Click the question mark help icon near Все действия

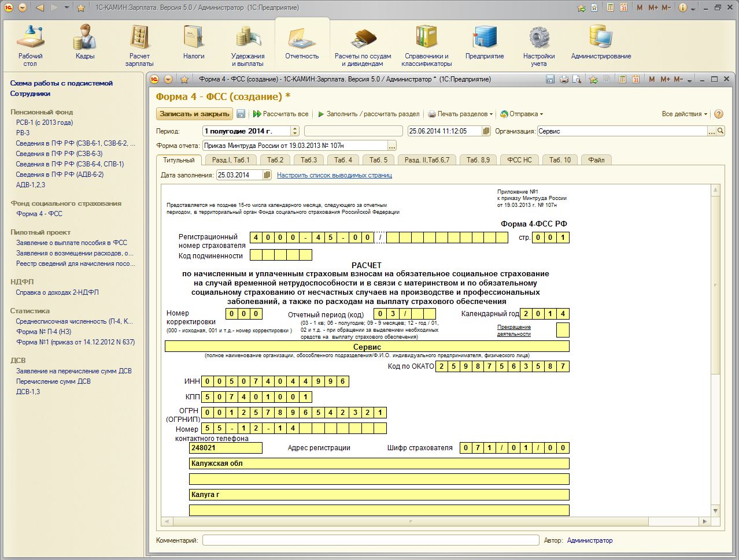[x=719, y=114]
